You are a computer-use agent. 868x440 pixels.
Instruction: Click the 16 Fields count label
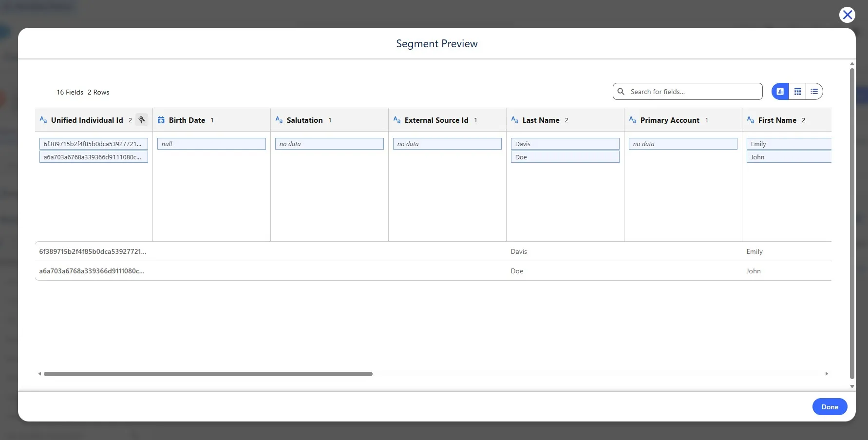(70, 92)
